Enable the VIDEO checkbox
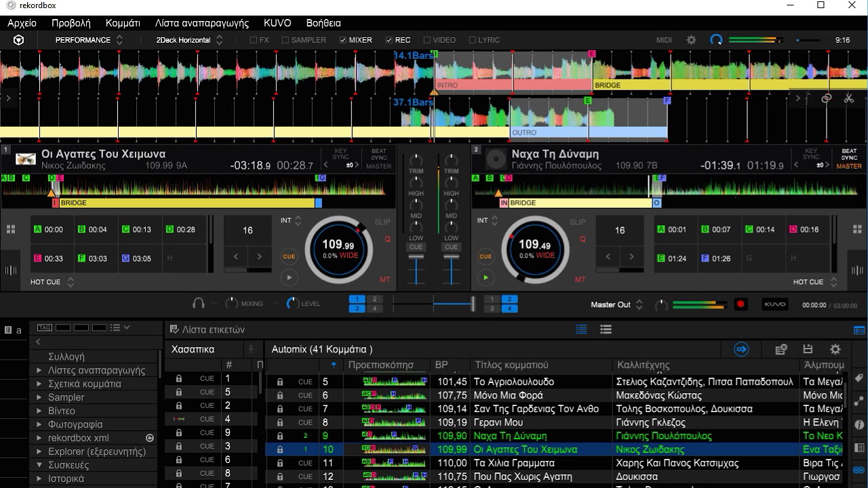 pyautogui.click(x=427, y=40)
